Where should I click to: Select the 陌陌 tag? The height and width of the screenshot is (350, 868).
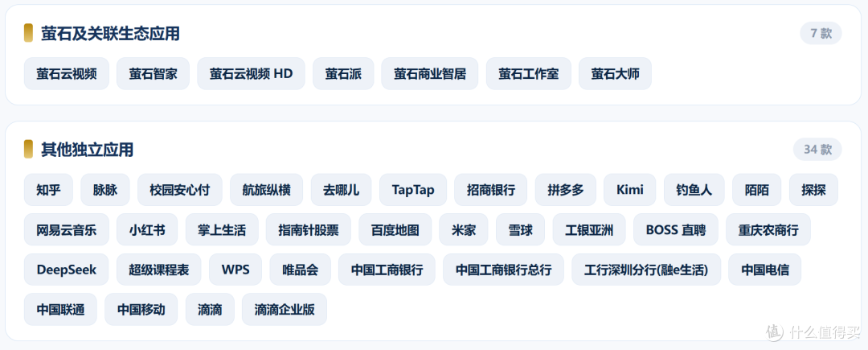click(x=757, y=190)
